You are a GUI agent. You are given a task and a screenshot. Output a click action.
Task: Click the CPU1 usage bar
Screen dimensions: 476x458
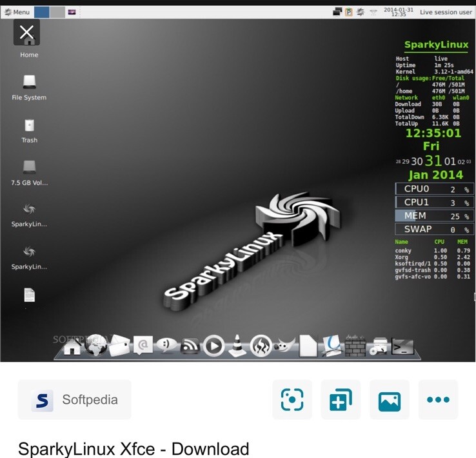click(435, 202)
